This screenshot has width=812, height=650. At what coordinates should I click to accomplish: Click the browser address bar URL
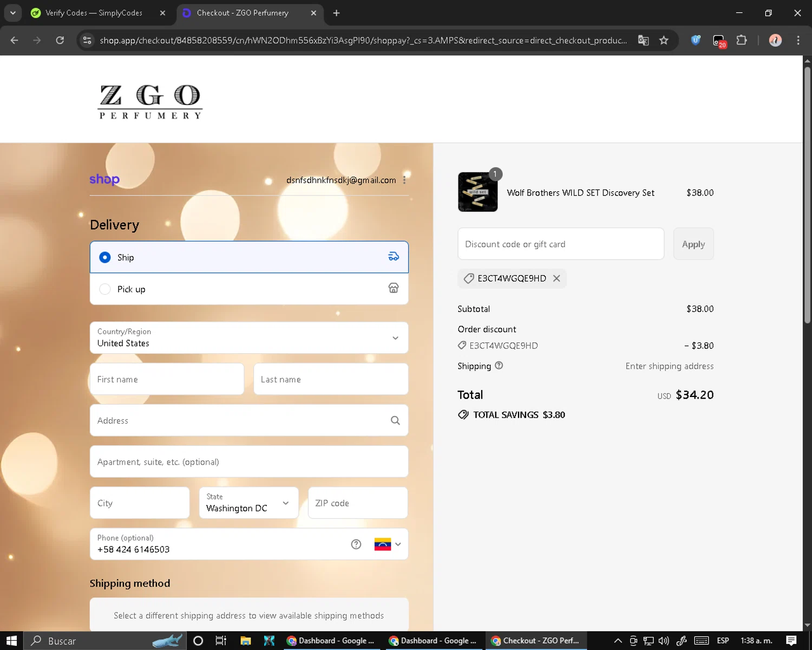tap(363, 41)
